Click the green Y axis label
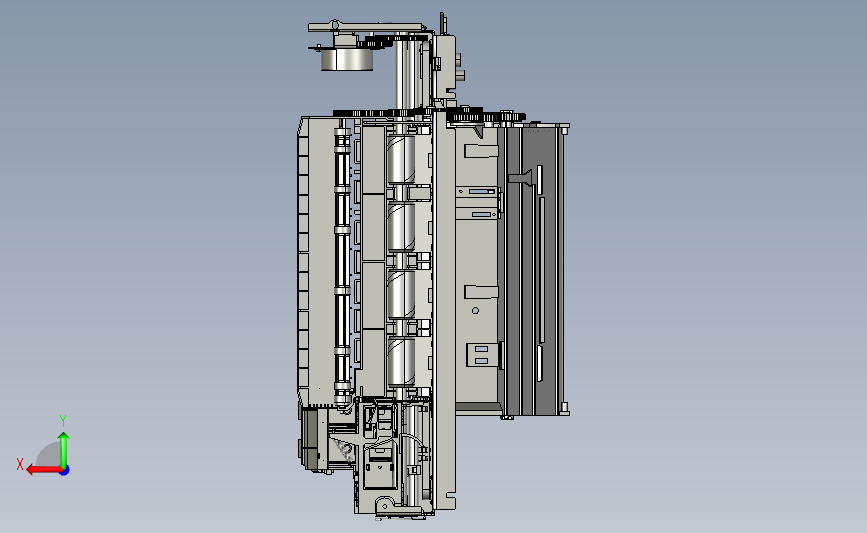The width and height of the screenshot is (867, 533). tap(63, 421)
